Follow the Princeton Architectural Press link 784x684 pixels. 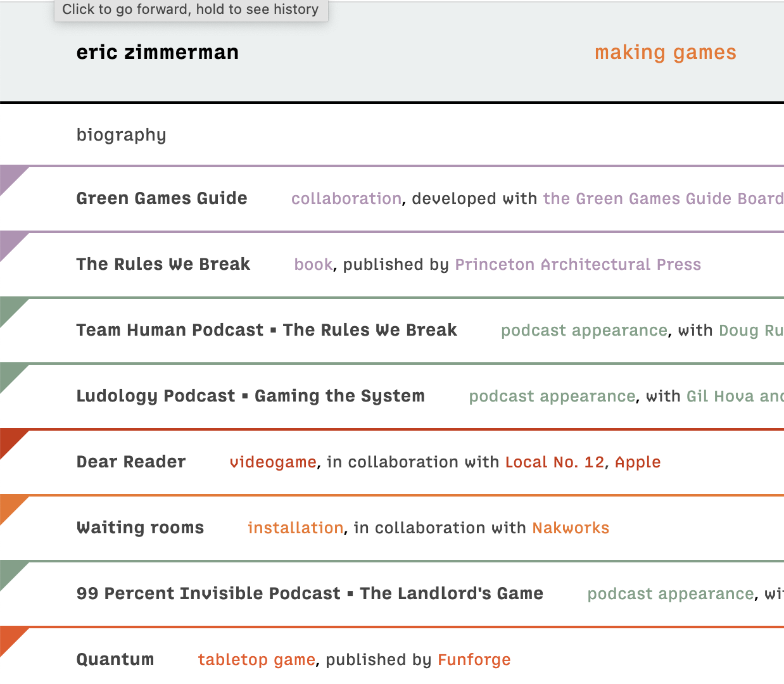578,265
